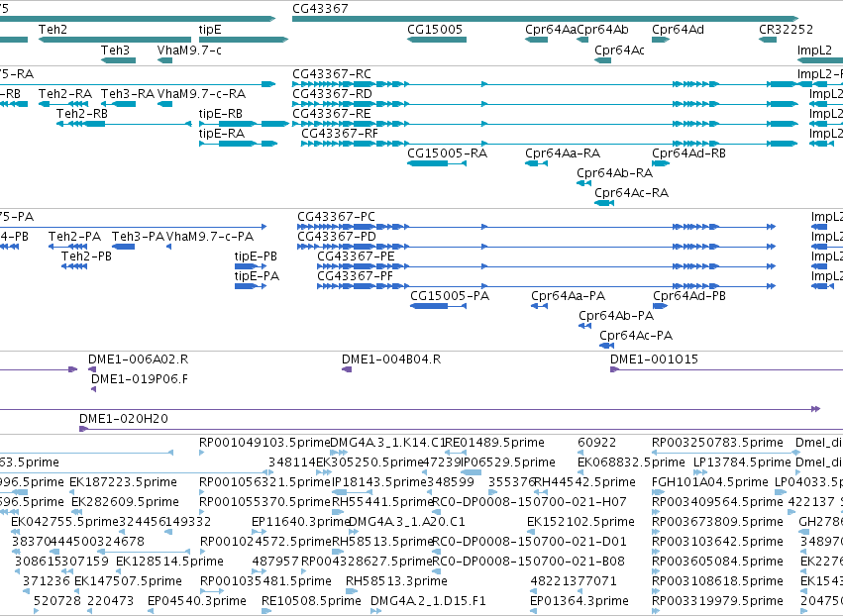Select the DME1-004B04.R clone label

(391, 359)
